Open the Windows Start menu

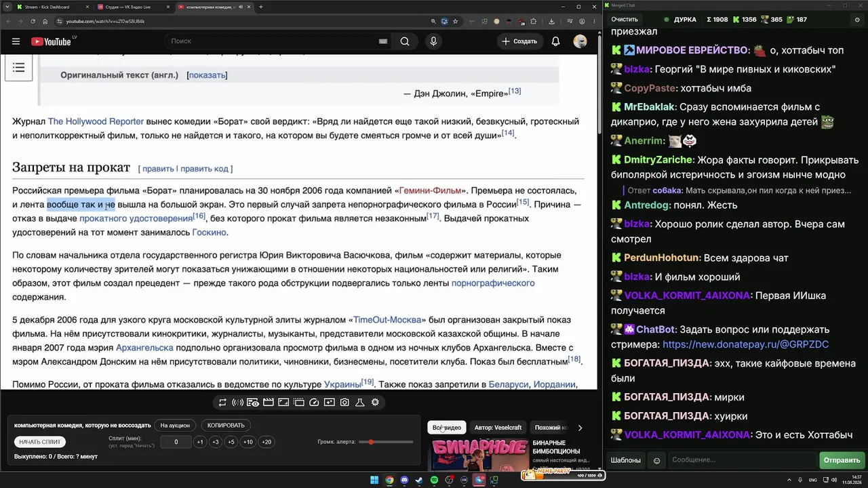click(374, 481)
